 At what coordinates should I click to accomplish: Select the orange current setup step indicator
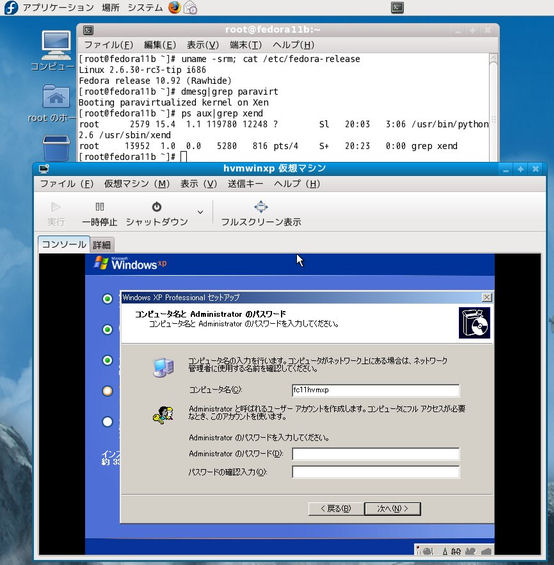[x=107, y=391]
